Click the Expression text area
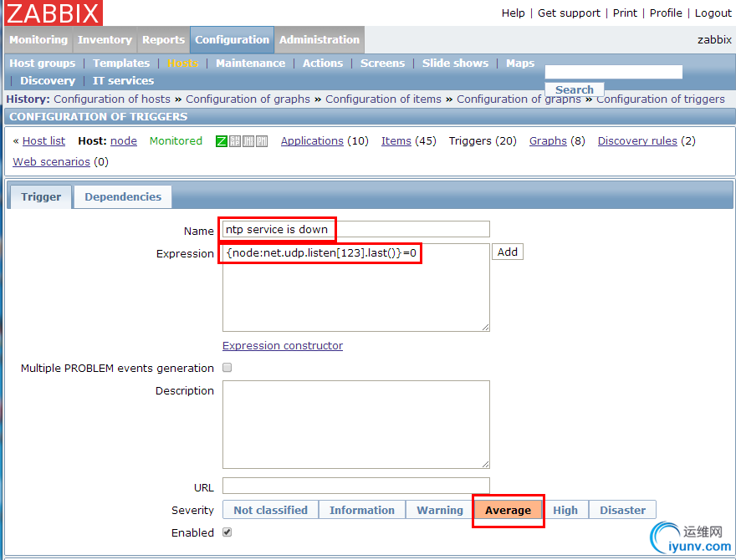Image resolution: width=736 pixels, height=560 pixels. pos(355,288)
